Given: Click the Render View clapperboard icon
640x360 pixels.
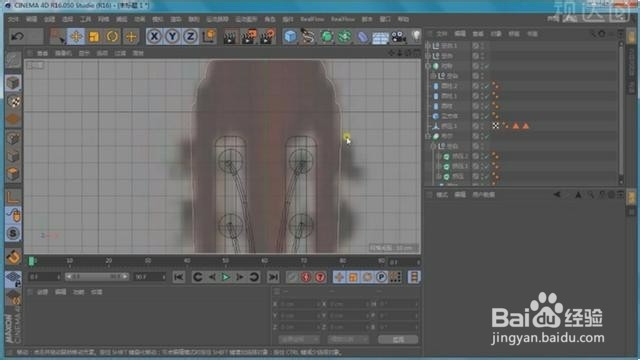Looking at the screenshot, I should 231,37.
